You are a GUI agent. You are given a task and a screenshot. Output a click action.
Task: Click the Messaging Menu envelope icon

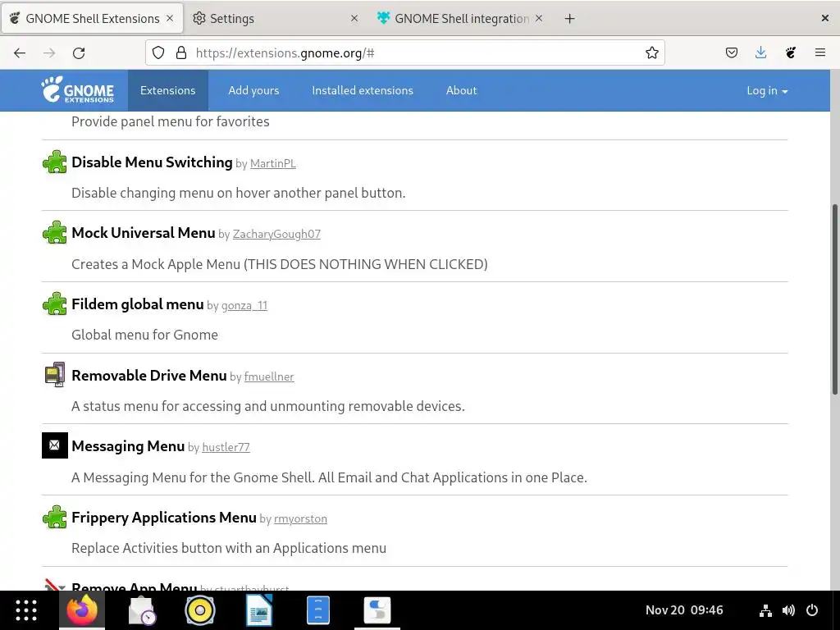55,445
